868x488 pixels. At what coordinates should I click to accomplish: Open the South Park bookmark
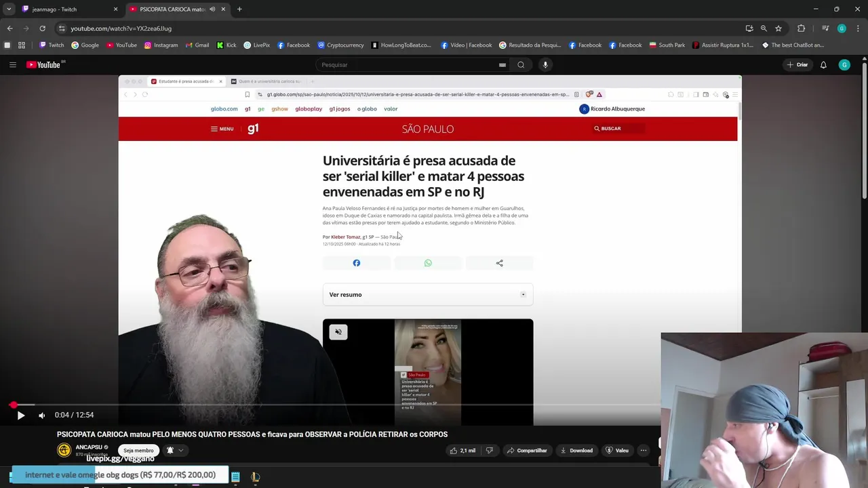tap(667, 45)
